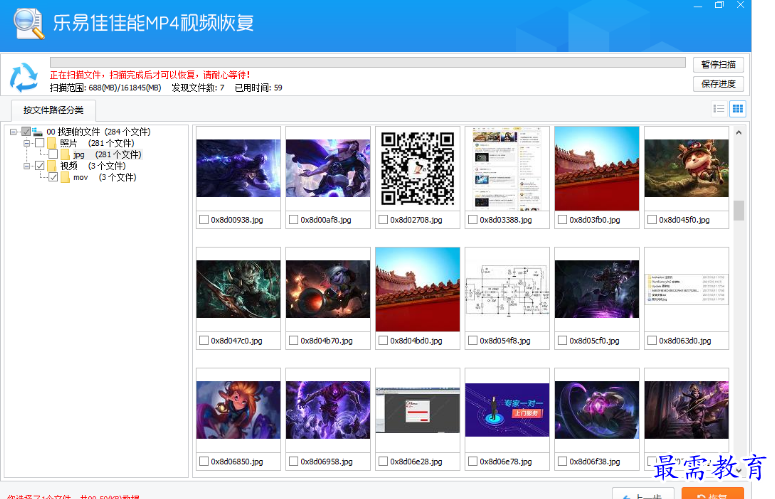
Task: Select the circuit diagram thumbnail 0x8d054f8.jpg
Action: [x=507, y=290]
